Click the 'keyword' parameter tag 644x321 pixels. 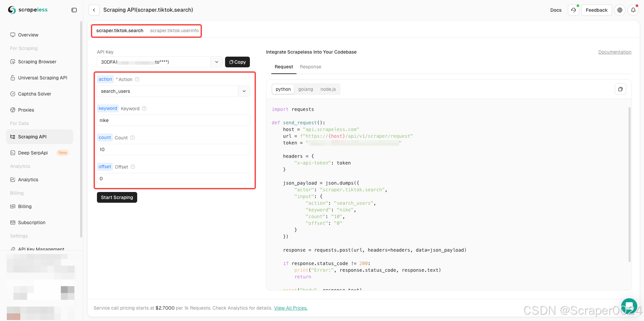pyautogui.click(x=108, y=109)
